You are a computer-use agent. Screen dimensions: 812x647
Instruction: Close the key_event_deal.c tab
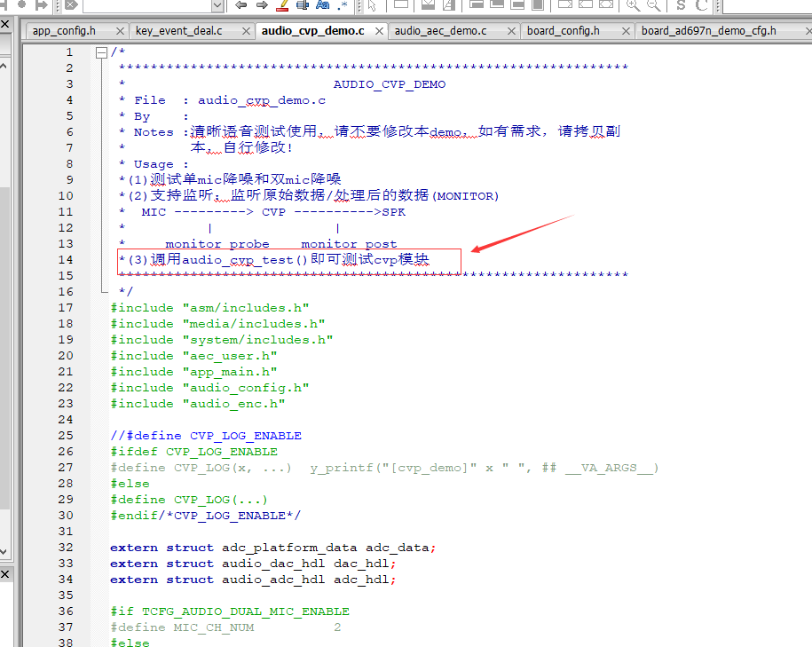[x=247, y=31]
